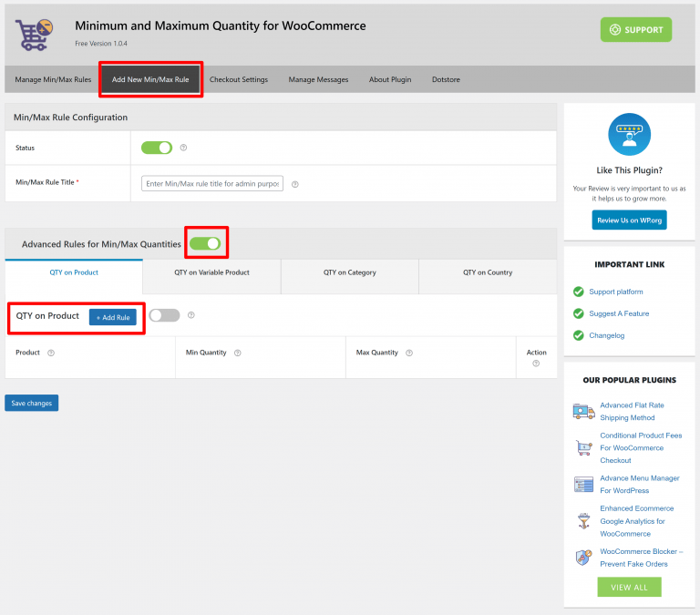The height and width of the screenshot is (615, 700).
Task: Click the 'OUR POPULAR PLUGINS' heading
Action: (629, 380)
